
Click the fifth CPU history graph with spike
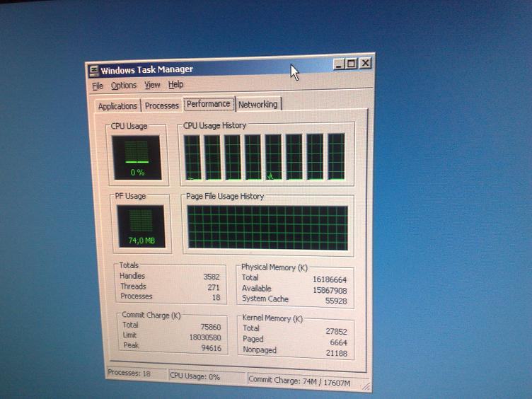tap(274, 157)
